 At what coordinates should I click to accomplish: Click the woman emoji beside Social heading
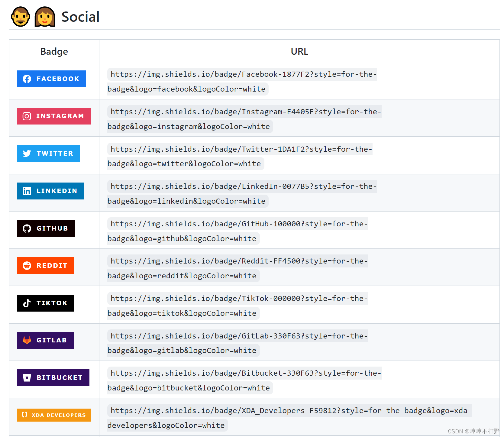(45, 17)
